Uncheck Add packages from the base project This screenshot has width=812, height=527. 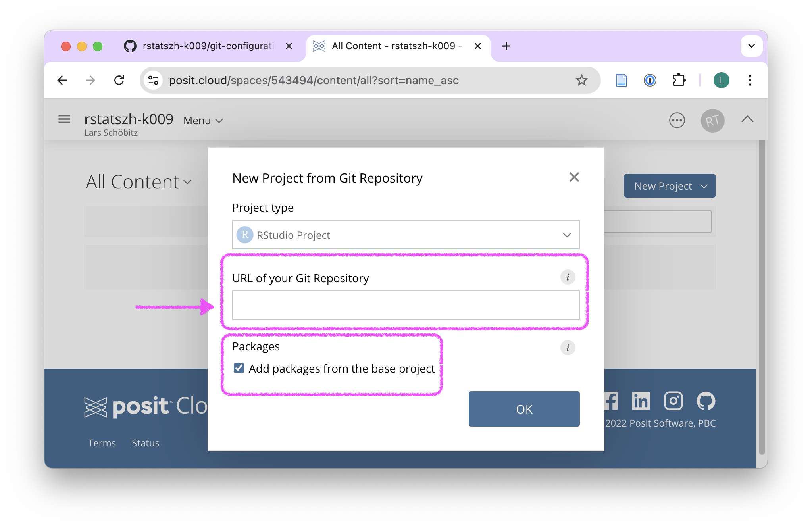pos(239,368)
